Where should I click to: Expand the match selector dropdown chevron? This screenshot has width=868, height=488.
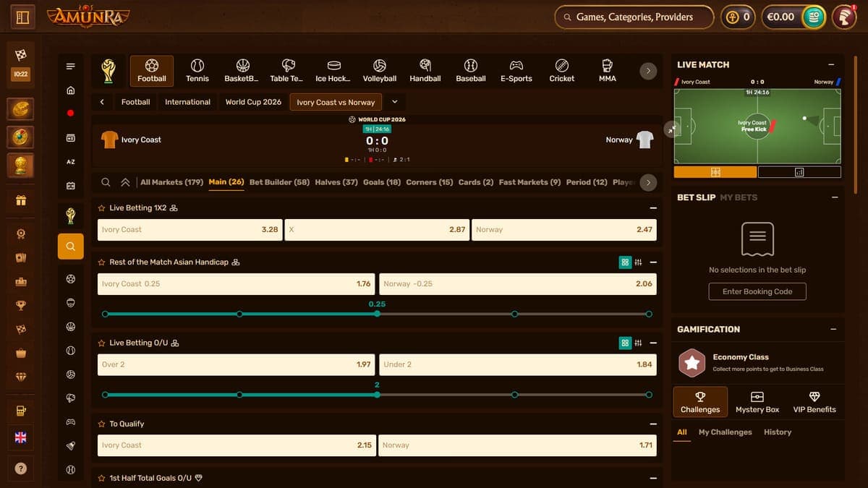394,102
